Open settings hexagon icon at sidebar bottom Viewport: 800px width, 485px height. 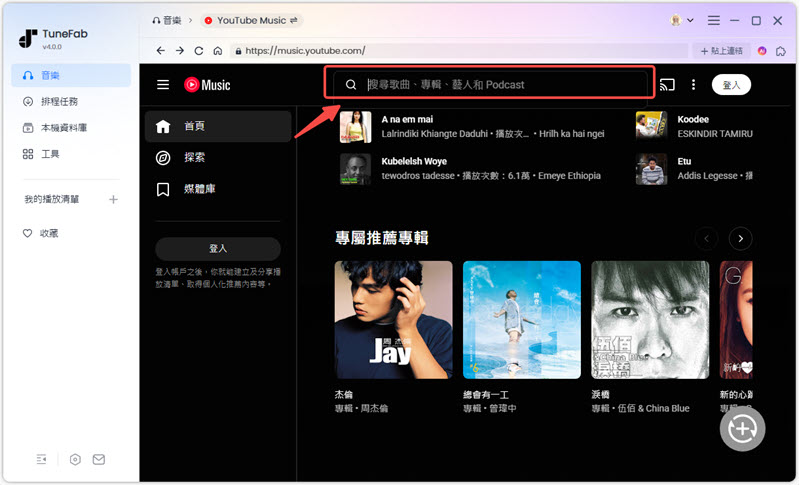point(75,460)
